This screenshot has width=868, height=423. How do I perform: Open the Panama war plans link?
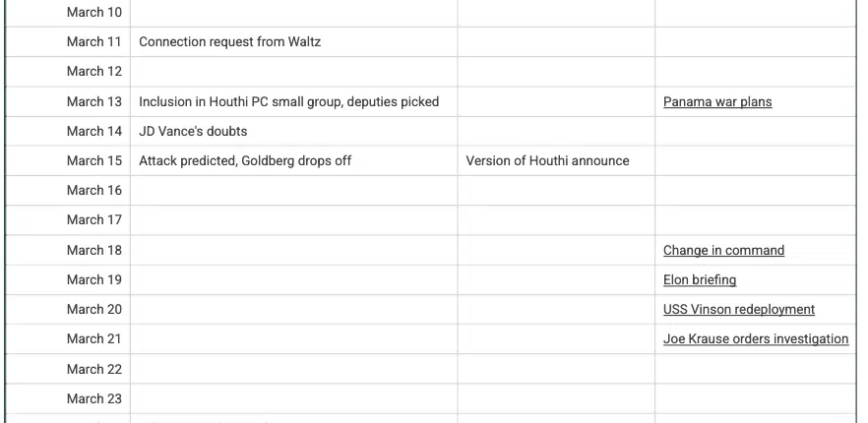click(x=716, y=102)
